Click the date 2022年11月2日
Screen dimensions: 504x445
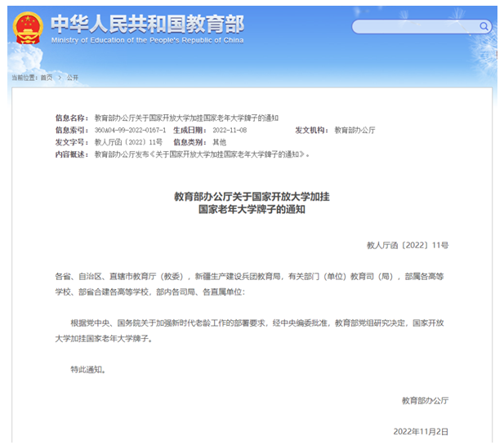click(x=421, y=432)
